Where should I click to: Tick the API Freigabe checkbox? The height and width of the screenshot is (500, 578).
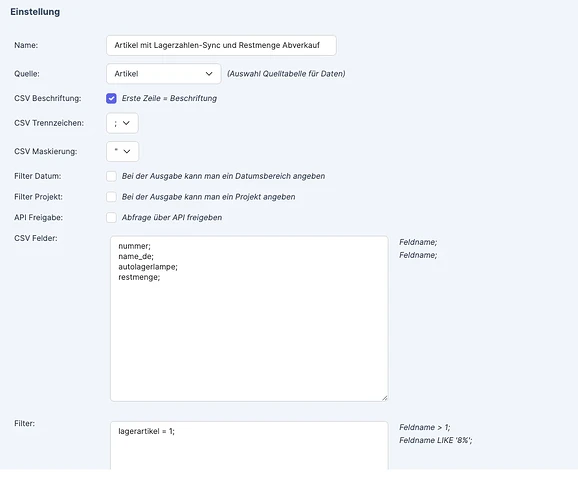click(x=111, y=218)
